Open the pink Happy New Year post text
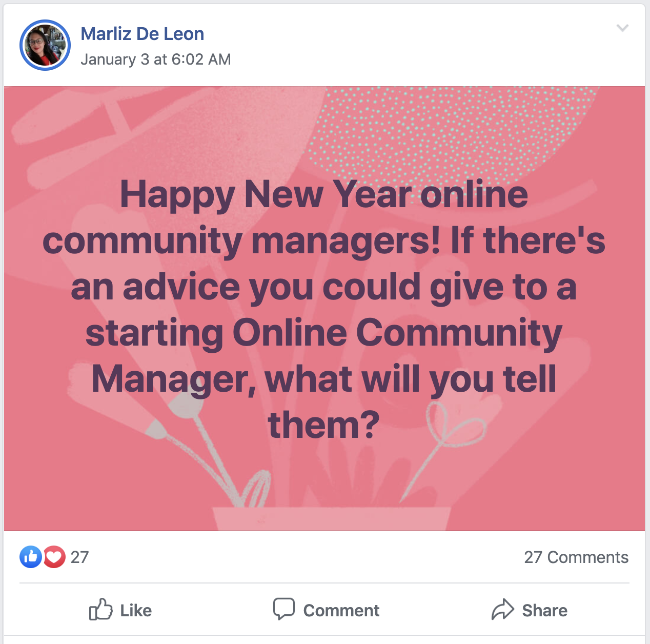 tap(324, 309)
